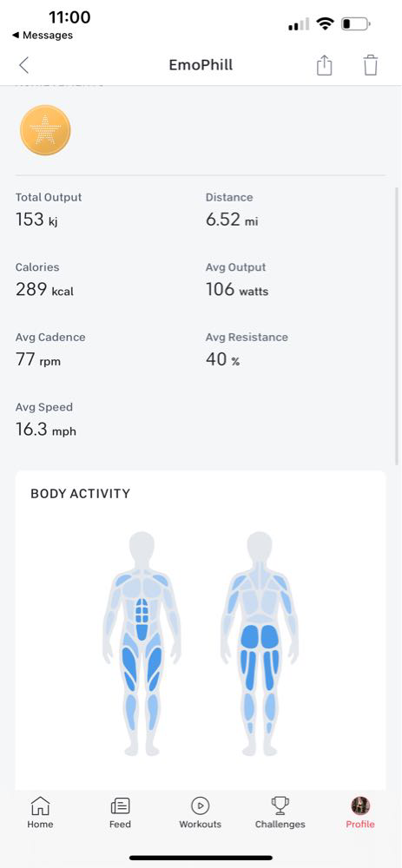Go to the Home tab

pyautogui.click(x=41, y=812)
